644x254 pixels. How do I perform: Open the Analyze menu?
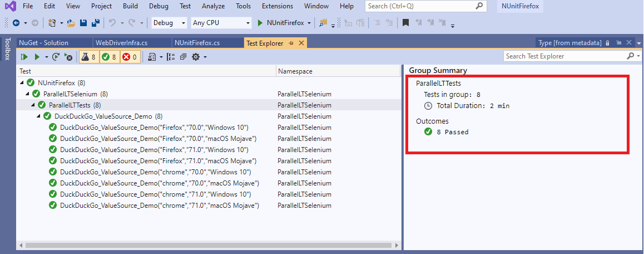pyautogui.click(x=213, y=6)
